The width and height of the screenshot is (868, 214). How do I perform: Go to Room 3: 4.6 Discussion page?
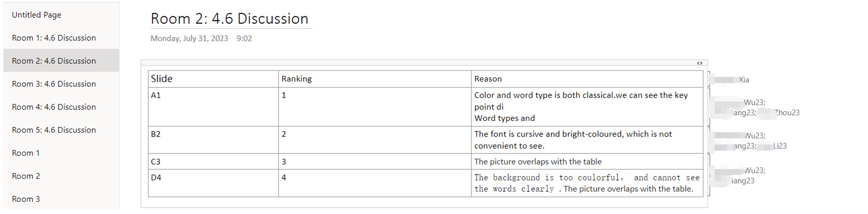[61, 84]
